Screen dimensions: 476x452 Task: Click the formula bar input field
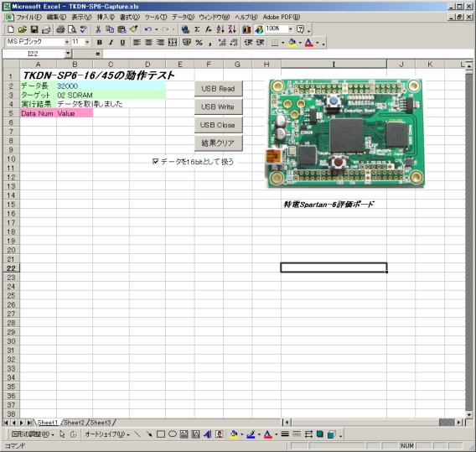(287, 54)
